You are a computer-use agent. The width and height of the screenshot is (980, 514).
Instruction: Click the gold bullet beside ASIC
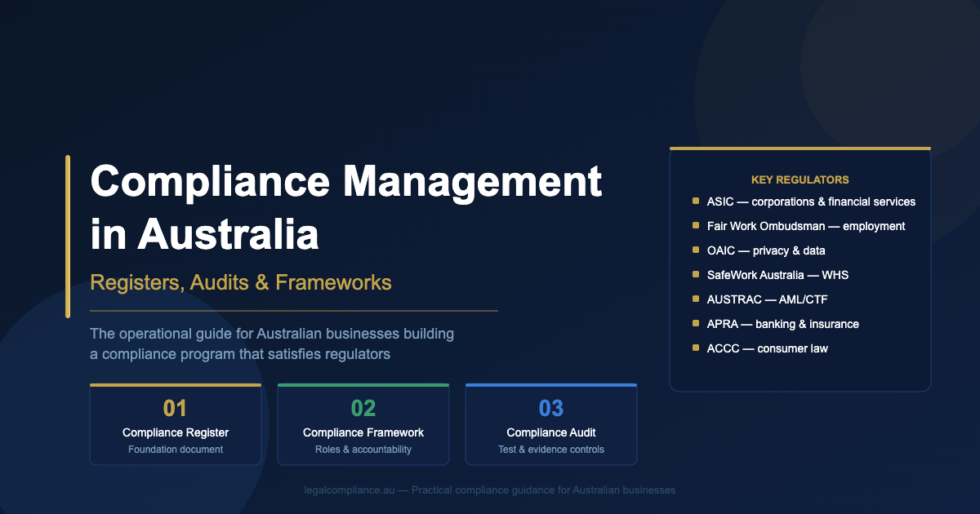(695, 202)
